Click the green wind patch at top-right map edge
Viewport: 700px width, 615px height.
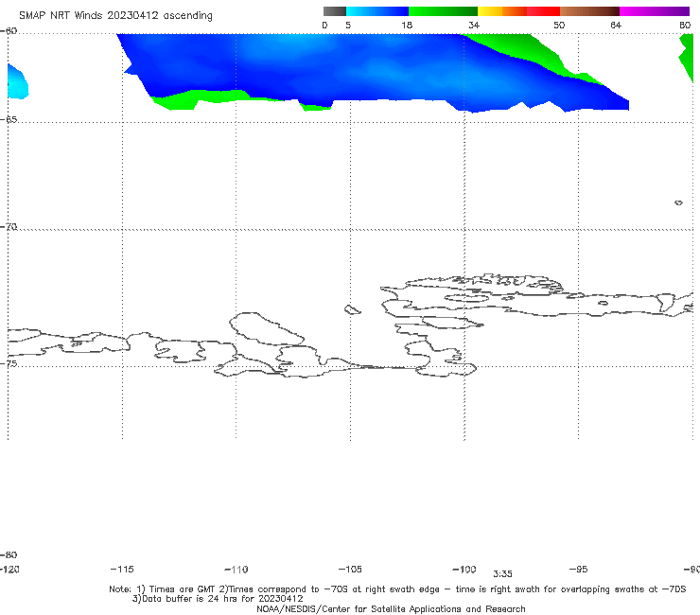pyautogui.click(x=686, y=58)
